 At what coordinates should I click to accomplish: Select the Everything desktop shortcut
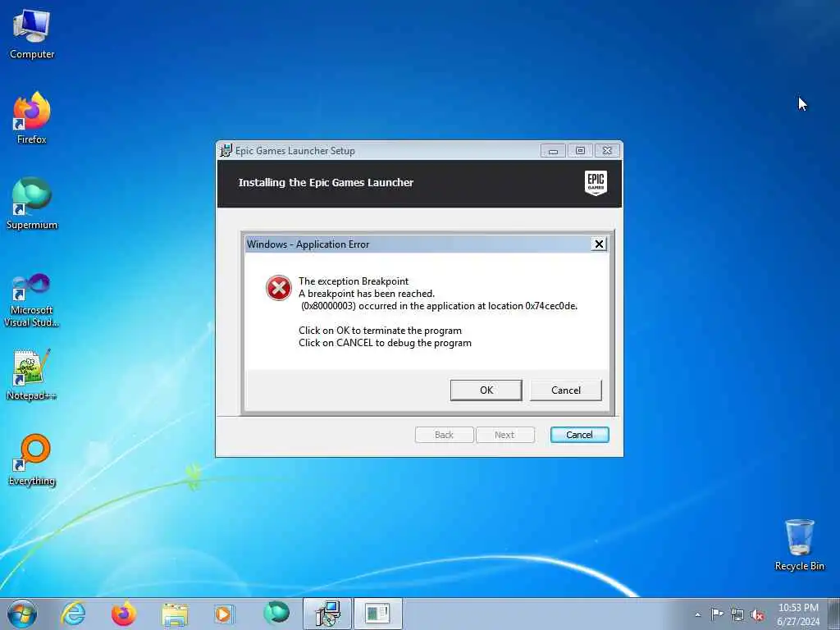click(x=32, y=459)
